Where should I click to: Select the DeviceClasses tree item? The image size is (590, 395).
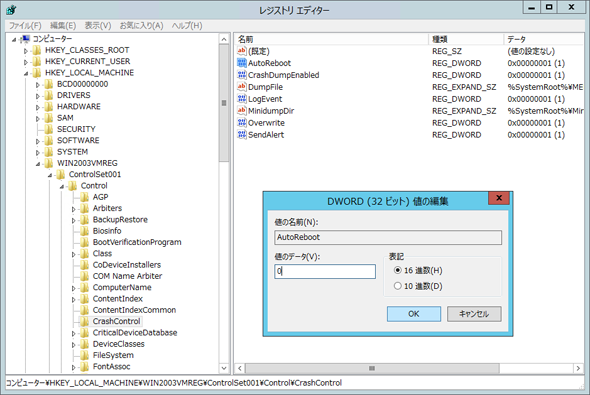(119, 343)
